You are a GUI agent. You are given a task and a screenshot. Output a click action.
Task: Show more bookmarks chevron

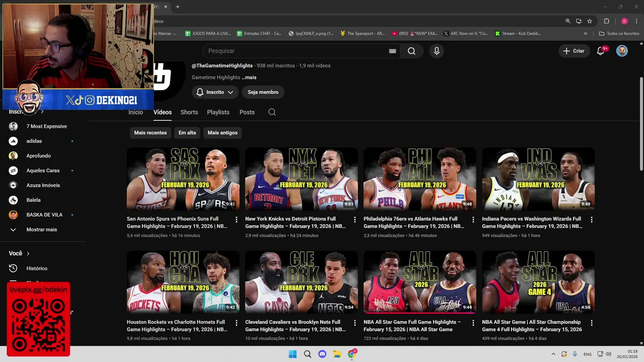point(585,34)
